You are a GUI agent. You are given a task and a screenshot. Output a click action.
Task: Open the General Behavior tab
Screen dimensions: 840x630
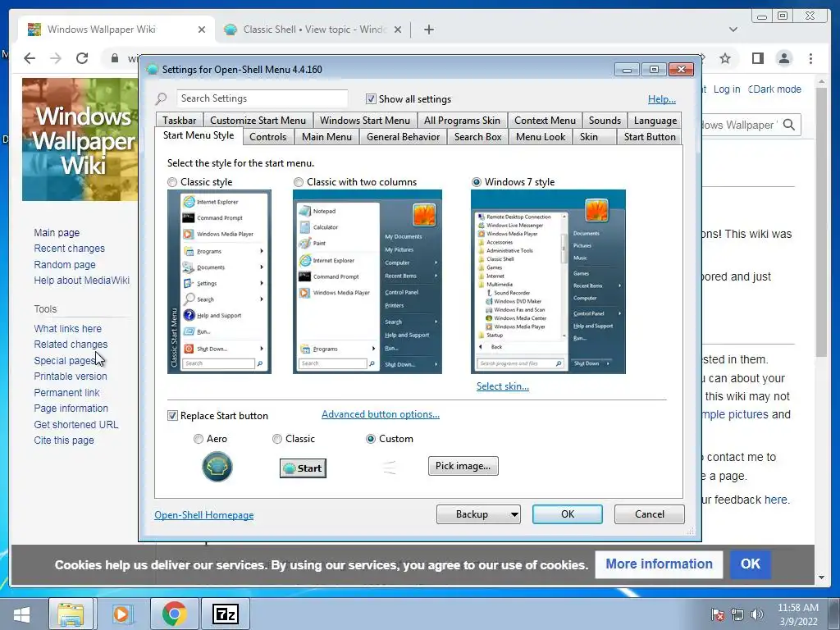point(404,137)
